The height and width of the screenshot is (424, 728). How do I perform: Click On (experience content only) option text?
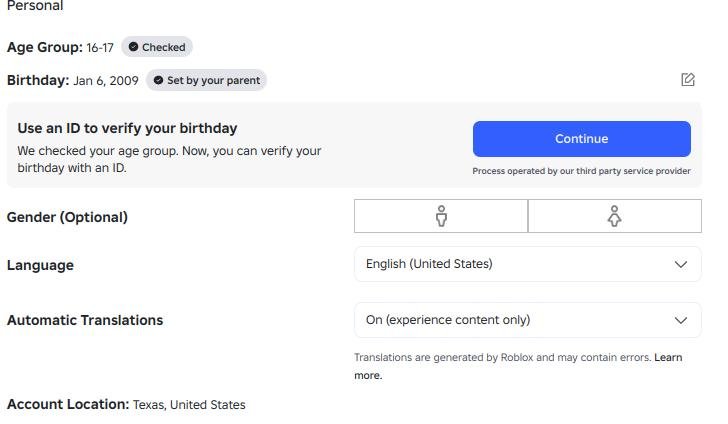448,320
